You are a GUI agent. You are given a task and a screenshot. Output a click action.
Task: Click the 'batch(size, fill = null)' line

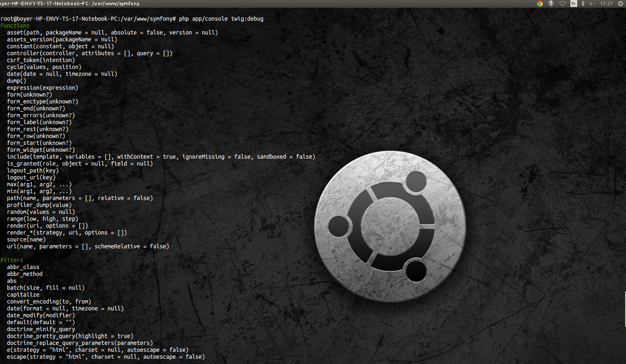point(46,288)
